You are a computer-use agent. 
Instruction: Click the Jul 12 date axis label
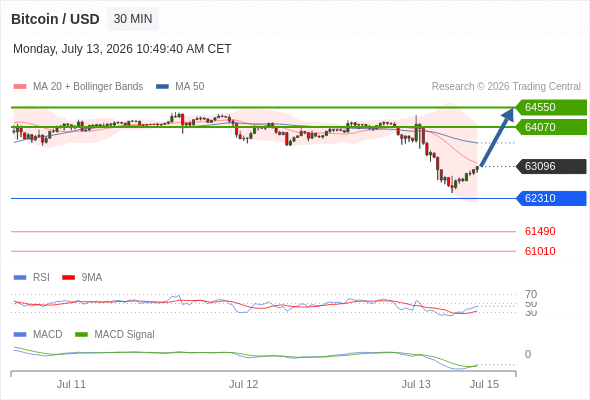coord(243,384)
